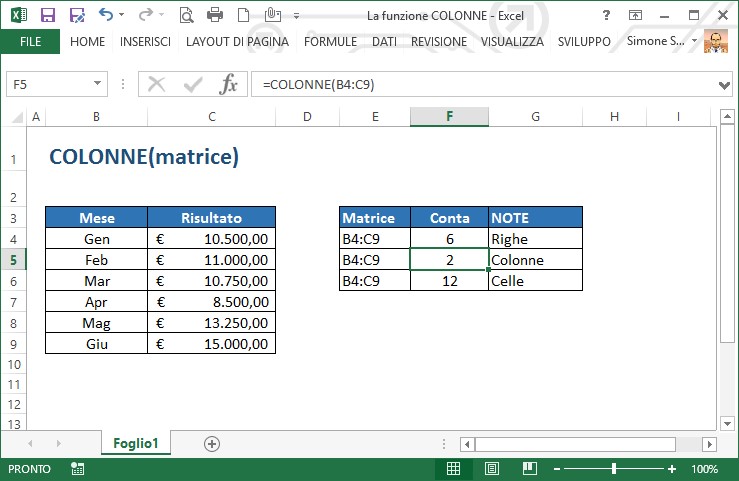Click zoom in plus button
The height and width of the screenshot is (481, 739).
pos(672,469)
